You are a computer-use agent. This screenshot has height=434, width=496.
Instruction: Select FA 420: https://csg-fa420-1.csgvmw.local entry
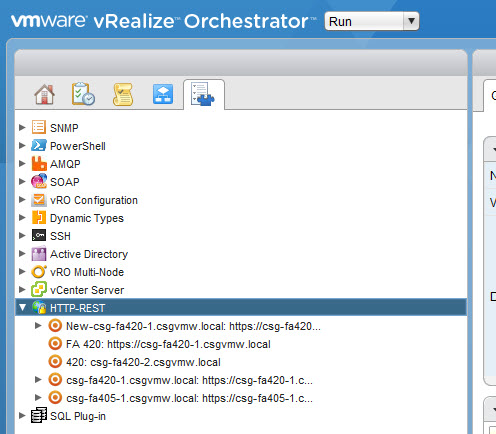click(168, 344)
